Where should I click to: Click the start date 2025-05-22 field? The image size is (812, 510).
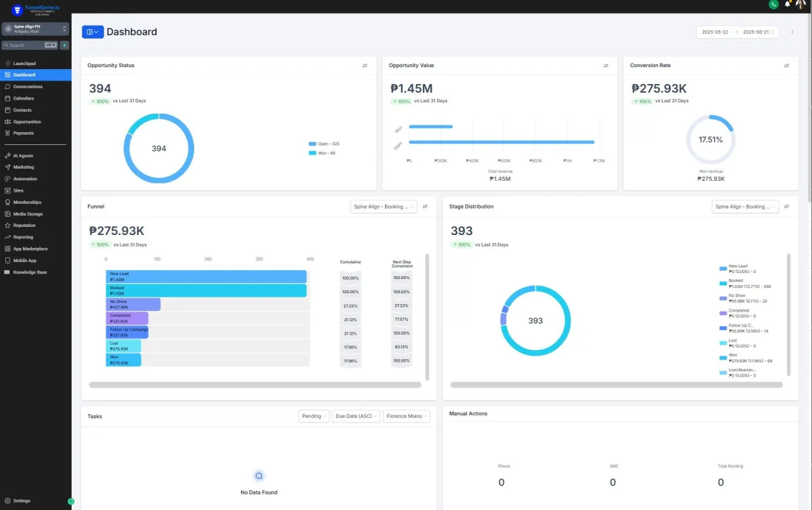[715, 32]
